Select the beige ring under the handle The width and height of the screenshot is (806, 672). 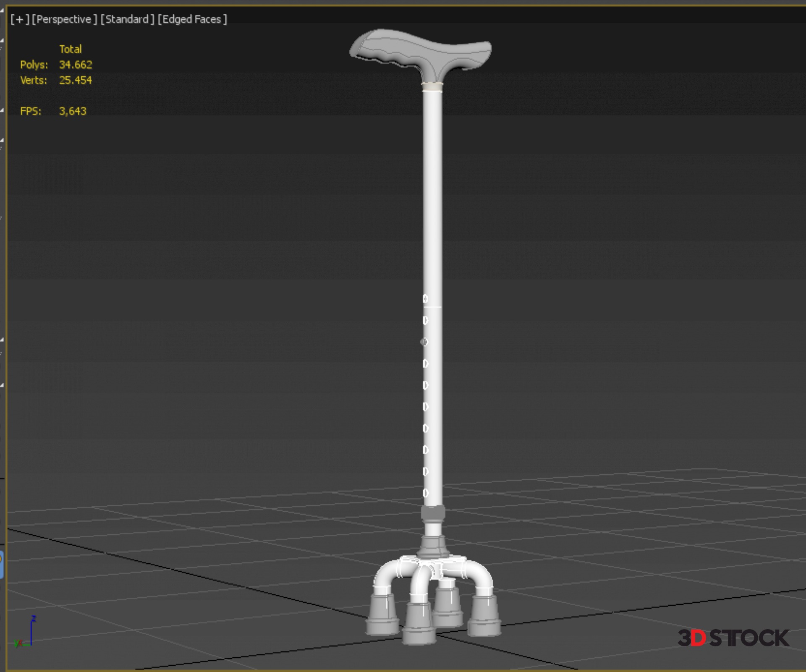coord(432,87)
